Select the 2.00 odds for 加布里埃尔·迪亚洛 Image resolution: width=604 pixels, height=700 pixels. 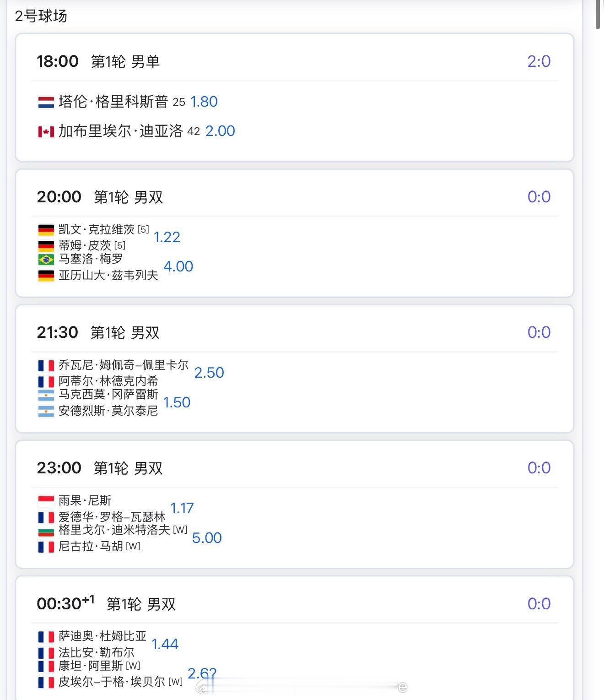click(220, 131)
